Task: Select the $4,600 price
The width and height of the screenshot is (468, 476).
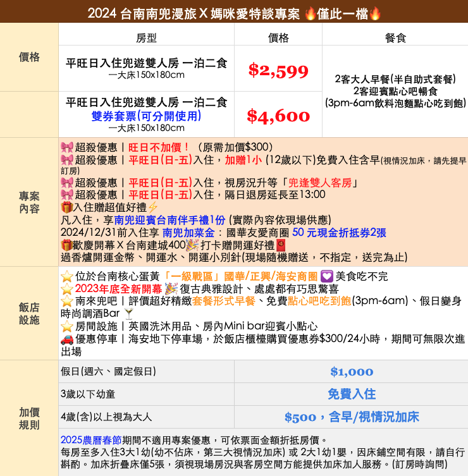Action: tap(278, 116)
